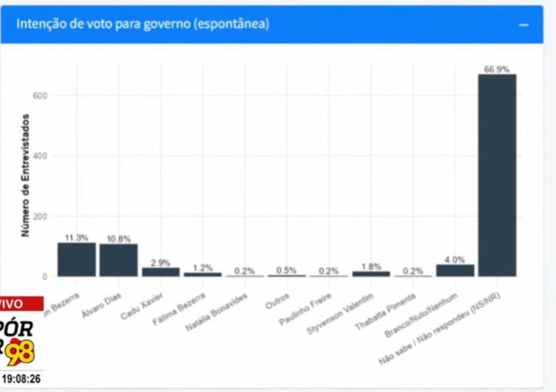556x392 pixels.
Task: Click the red VIVO live badge
Action: (20, 304)
